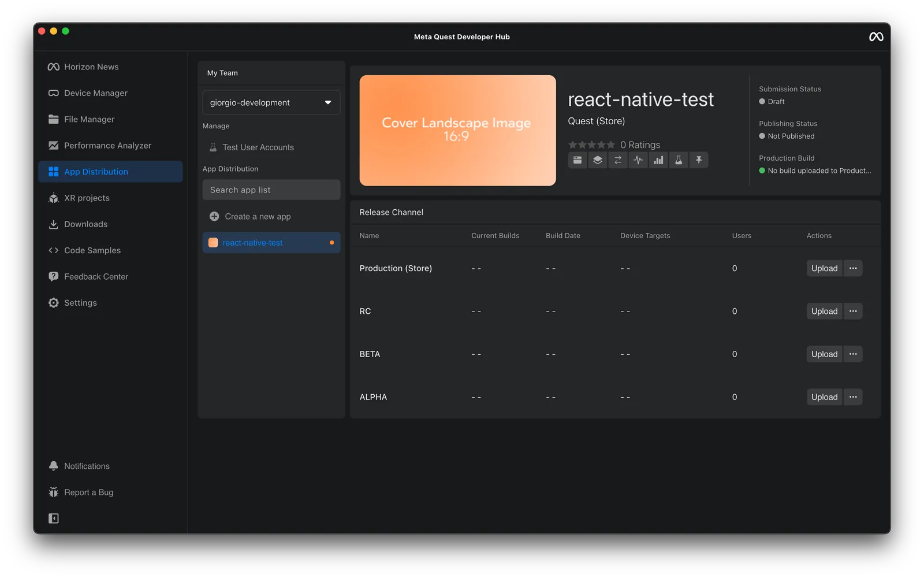Click the Build Date column header
This screenshot has width=924, height=578.
(x=563, y=236)
